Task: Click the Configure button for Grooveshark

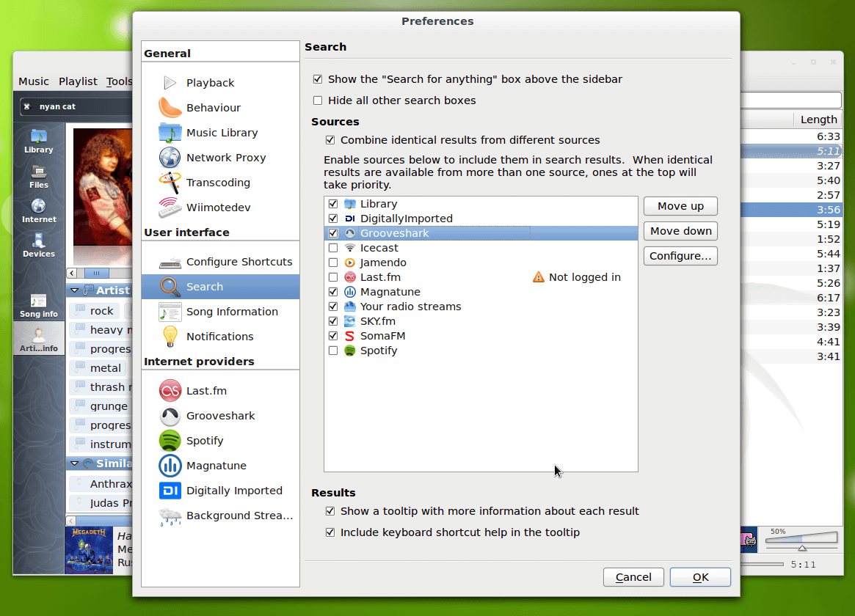Action: [680, 255]
